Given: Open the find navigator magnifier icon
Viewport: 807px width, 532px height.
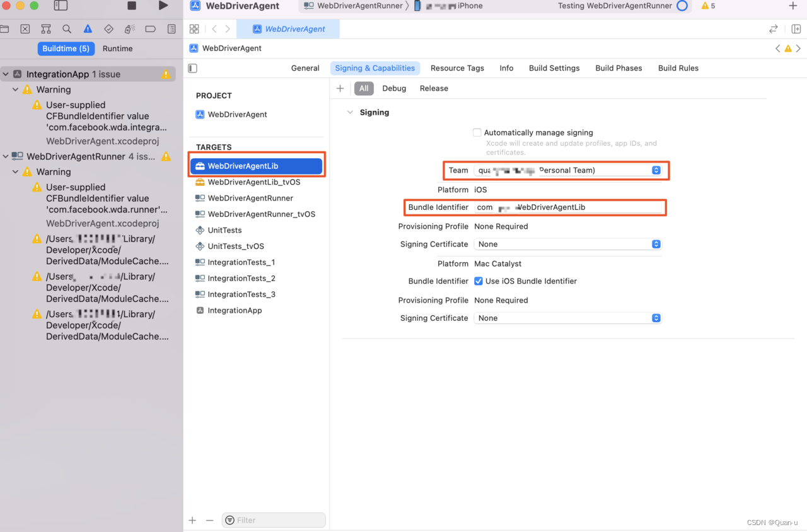Looking at the screenshot, I should pos(67,29).
